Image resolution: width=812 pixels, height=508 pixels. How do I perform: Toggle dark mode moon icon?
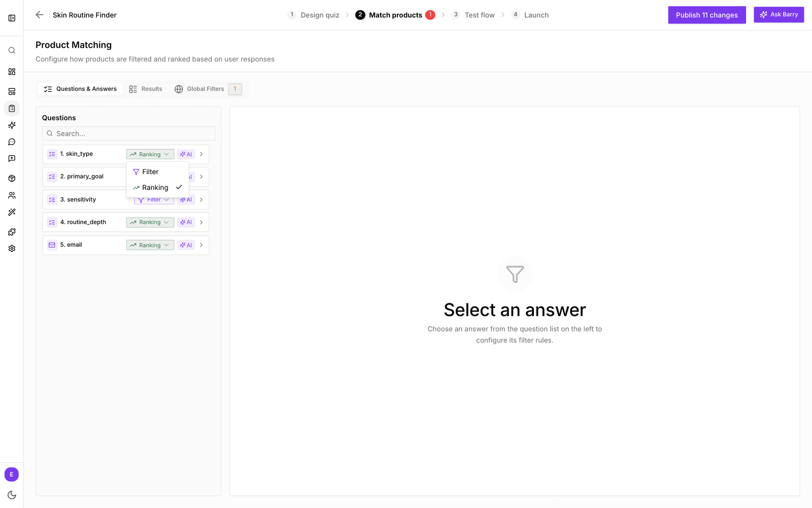(12, 495)
